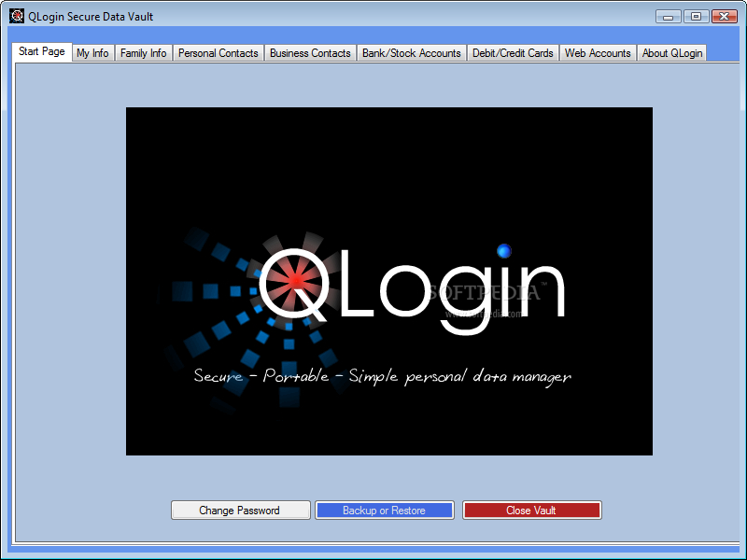Open the About QLogin tab
The width and height of the screenshot is (747, 560).
672,53
